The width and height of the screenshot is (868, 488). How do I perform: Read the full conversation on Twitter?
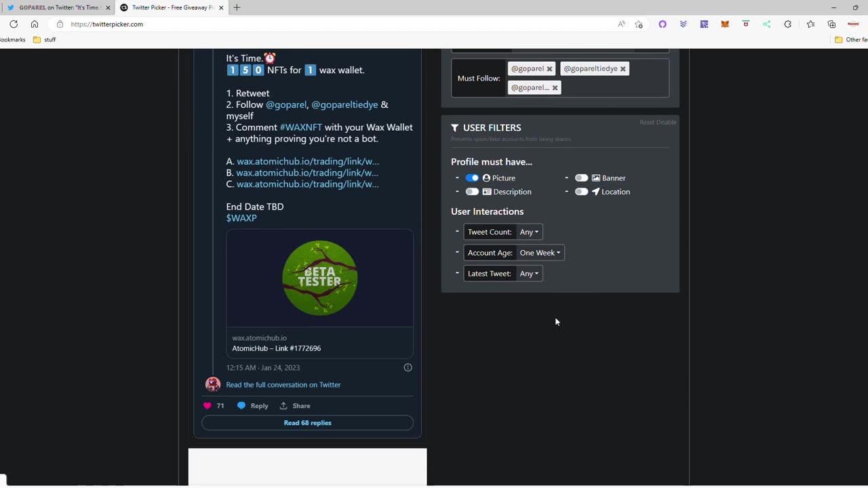(283, 385)
